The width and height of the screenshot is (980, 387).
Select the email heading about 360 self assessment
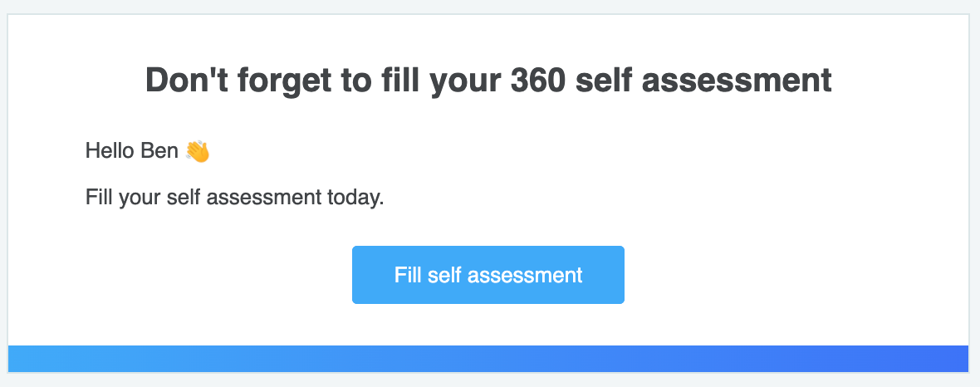point(488,81)
